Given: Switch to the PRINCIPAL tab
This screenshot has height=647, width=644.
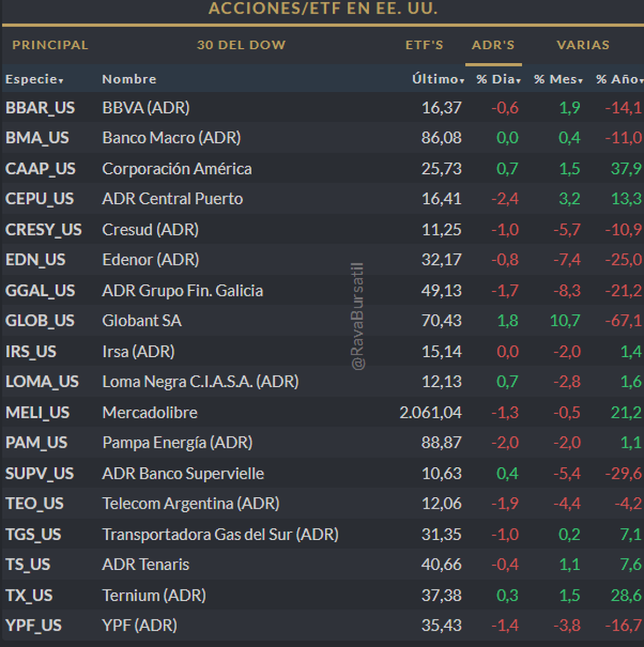Looking at the screenshot, I should (50, 45).
